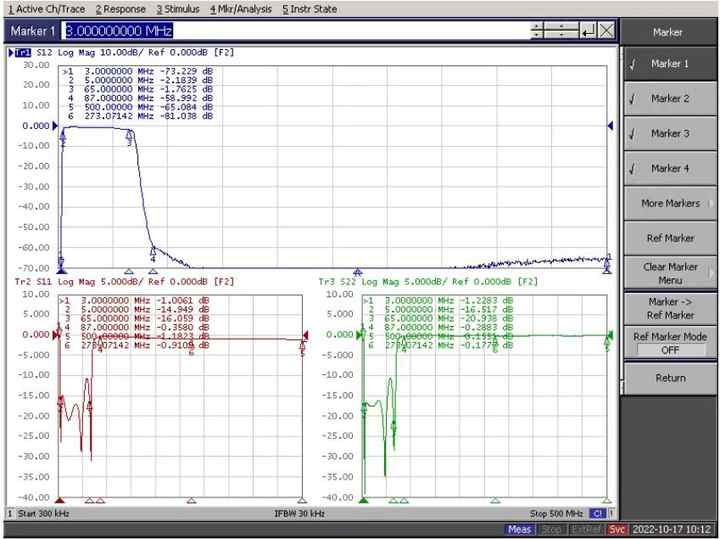720x539 pixels.
Task: Expand the Clear Marker Menu
Action: (x=668, y=272)
